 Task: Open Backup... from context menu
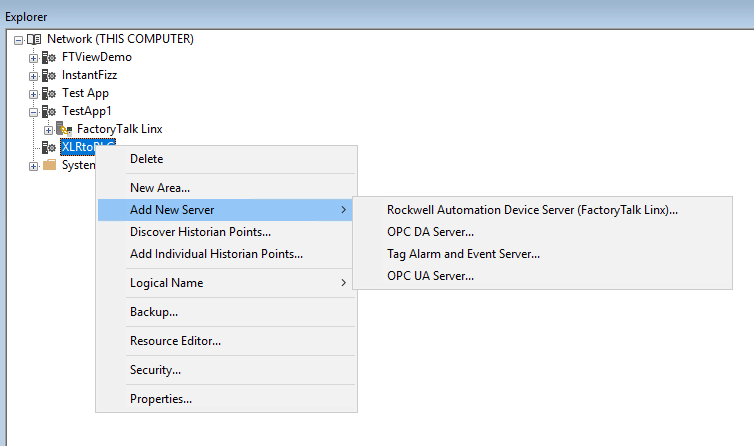coord(226,312)
